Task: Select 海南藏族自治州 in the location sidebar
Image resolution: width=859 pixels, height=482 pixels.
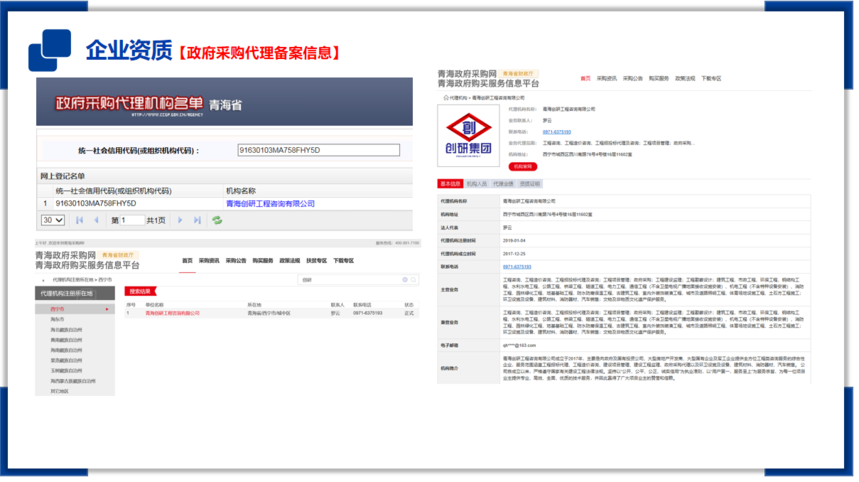Action: tap(66, 350)
